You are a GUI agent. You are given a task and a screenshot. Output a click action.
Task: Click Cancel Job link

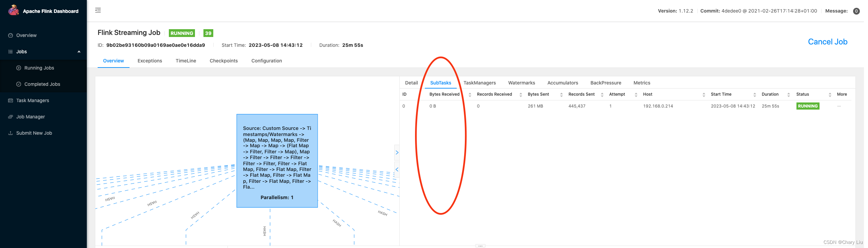[x=828, y=42]
